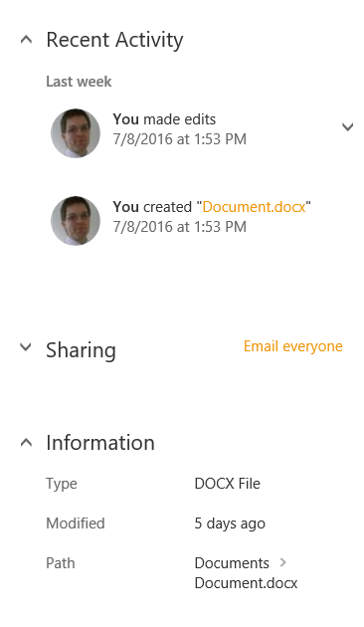Image resolution: width=364 pixels, height=627 pixels.
Task: Click Document.docx in the Path row
Action: point(246,583)
